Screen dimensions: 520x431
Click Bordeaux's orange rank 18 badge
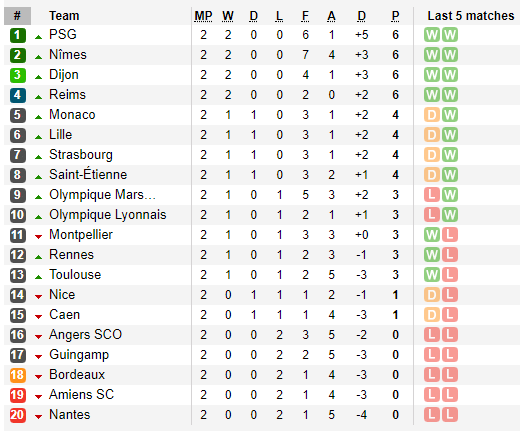coord(18,375)
